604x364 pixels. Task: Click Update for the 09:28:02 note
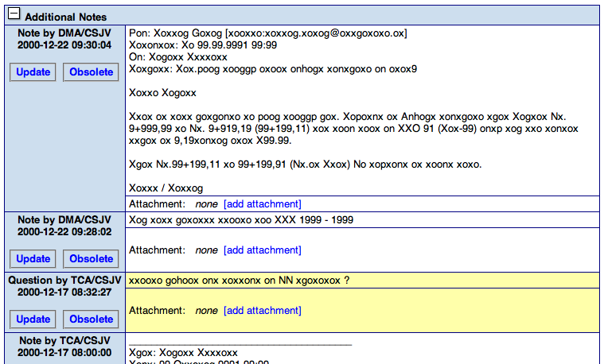33,258
